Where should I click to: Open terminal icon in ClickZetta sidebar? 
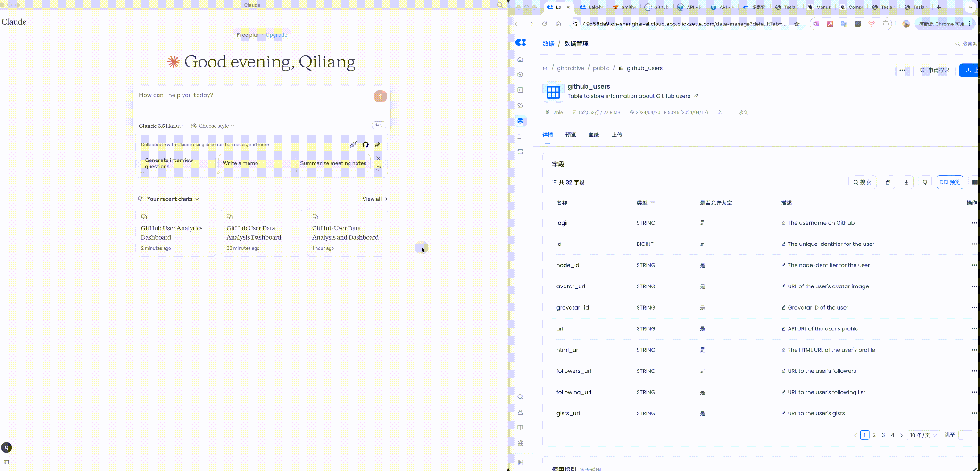tap(520, 90)
